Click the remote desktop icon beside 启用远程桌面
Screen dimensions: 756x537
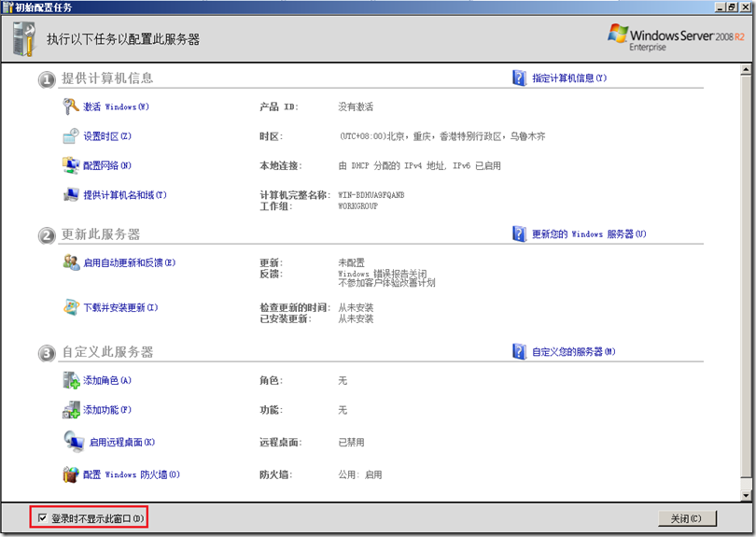(x=74, y=442)
